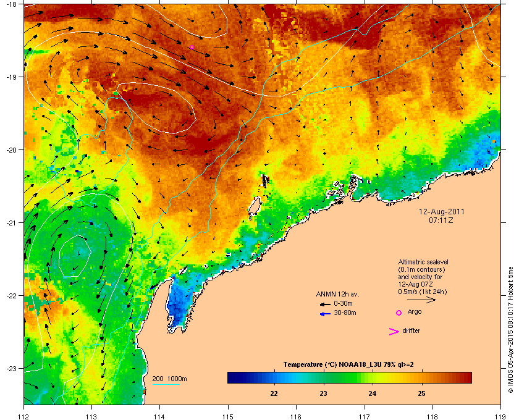This screenshot has height=420, width=519.
Task: Click the "-19" latitude axis label
Action: pos(11,77)
